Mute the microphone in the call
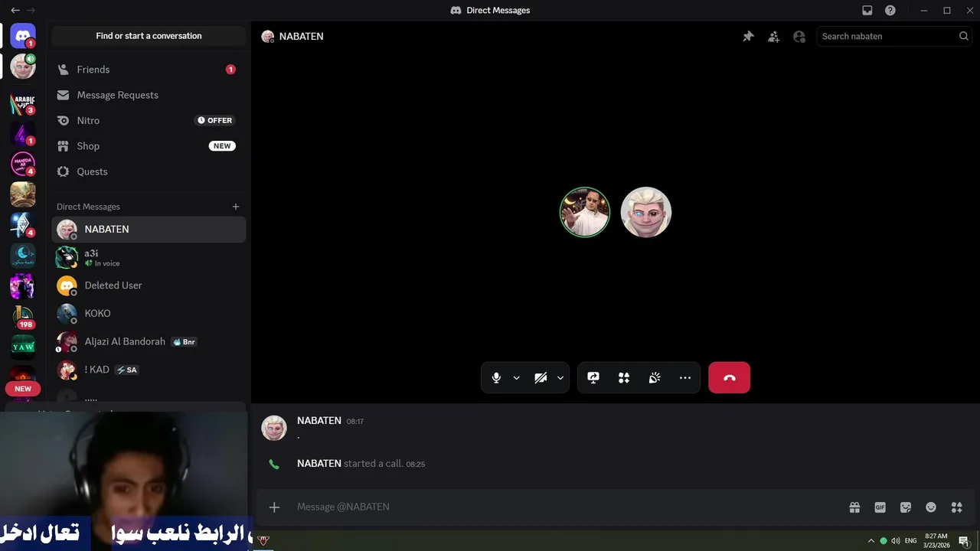The height and width of the screenshot is (551, 980). click(496, 377)
